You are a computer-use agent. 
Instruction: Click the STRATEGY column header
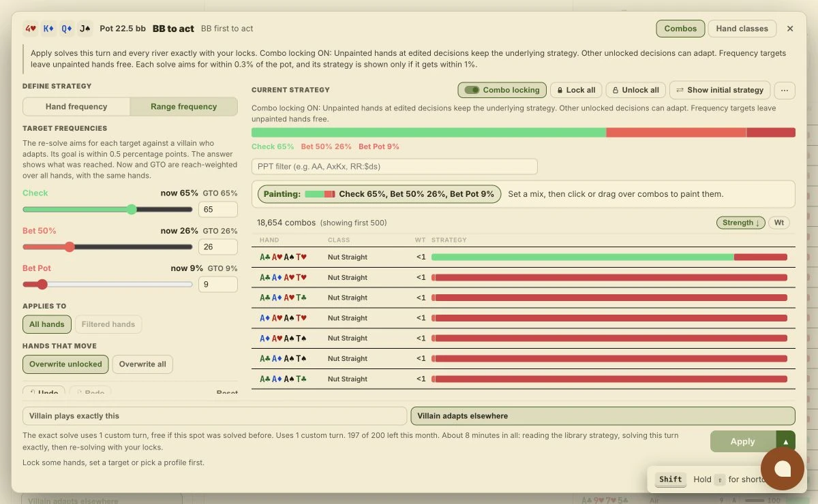tap(449, 240)
